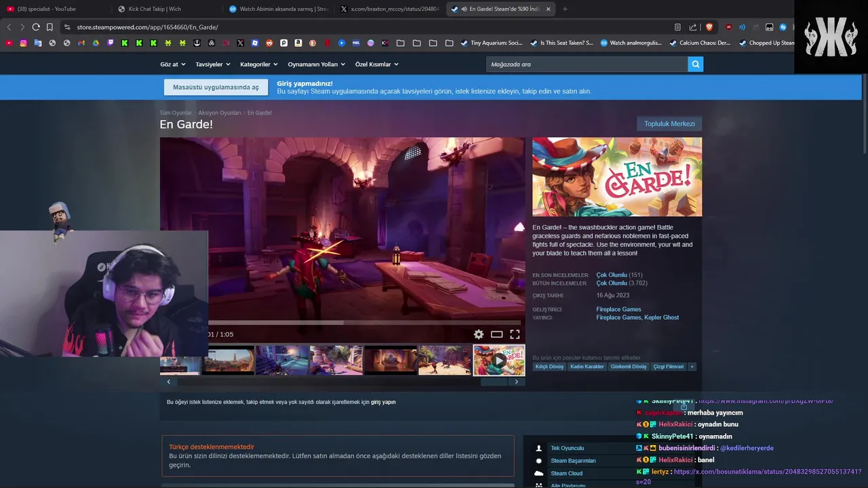This screenshot has height=488, width=868.
Task: Close the En Garde Steam tab
Action: coord(548,9)
